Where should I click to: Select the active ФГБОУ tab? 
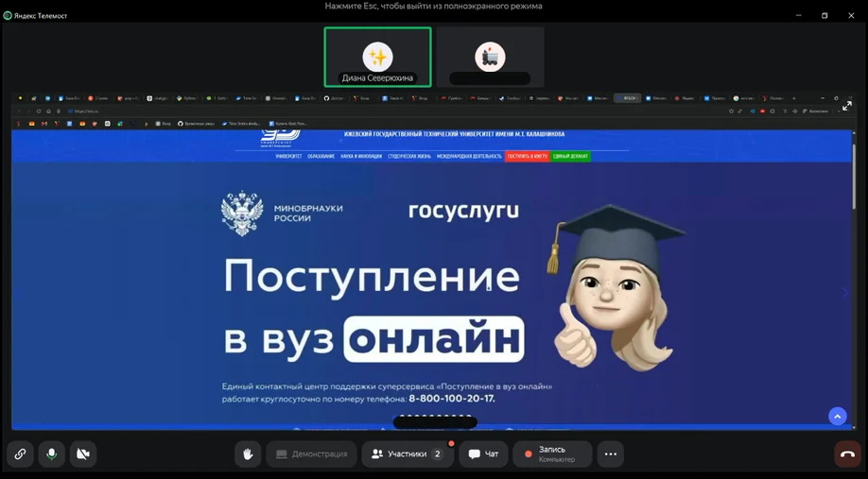coord(628,98)
